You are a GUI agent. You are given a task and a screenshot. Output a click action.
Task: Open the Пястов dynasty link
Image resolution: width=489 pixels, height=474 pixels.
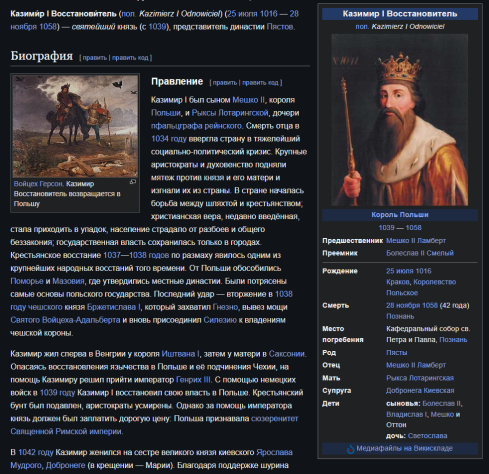[x=280, y=27]
